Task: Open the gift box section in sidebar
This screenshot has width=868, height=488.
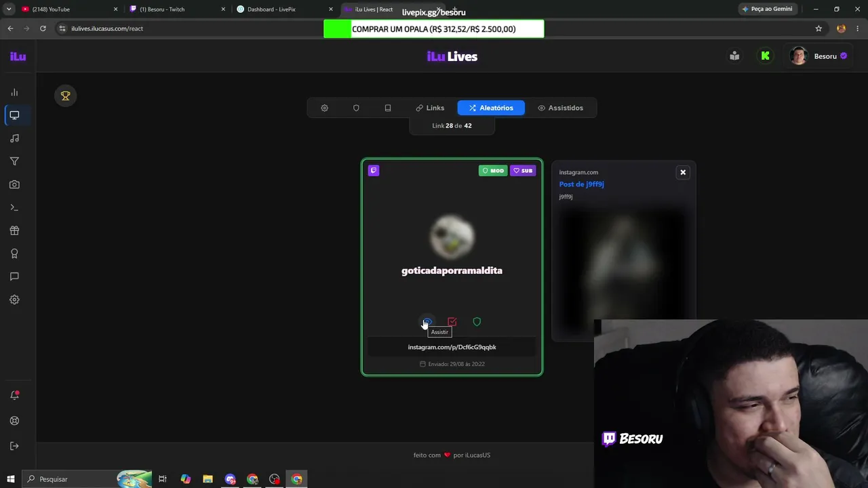Action: 14,230
